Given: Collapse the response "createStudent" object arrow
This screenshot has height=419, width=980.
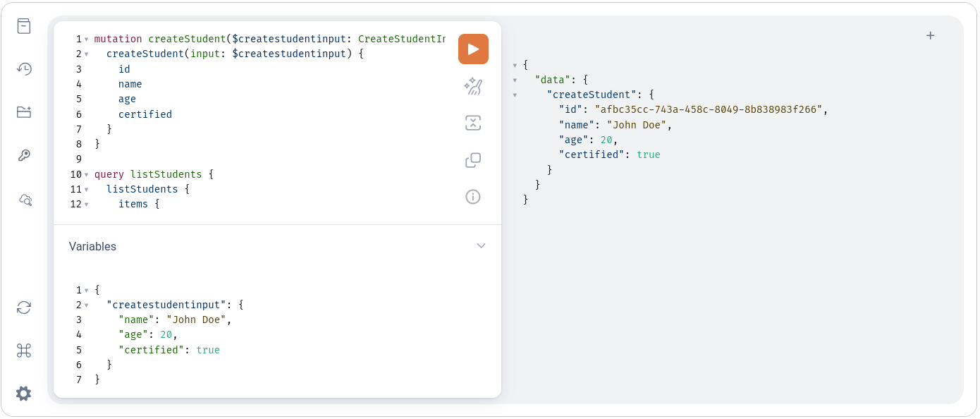Looking at the screenshot, I should point(515,95).
